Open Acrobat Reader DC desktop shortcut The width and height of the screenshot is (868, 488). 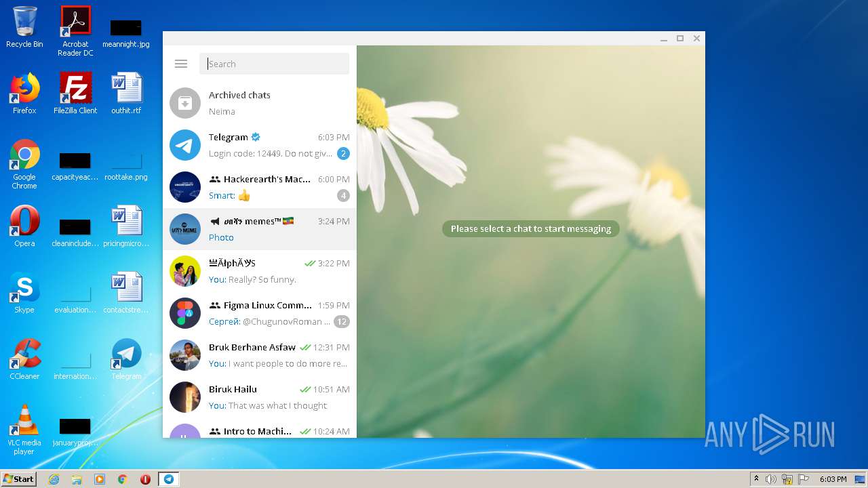pyautogui.click(x=75, y=31)
